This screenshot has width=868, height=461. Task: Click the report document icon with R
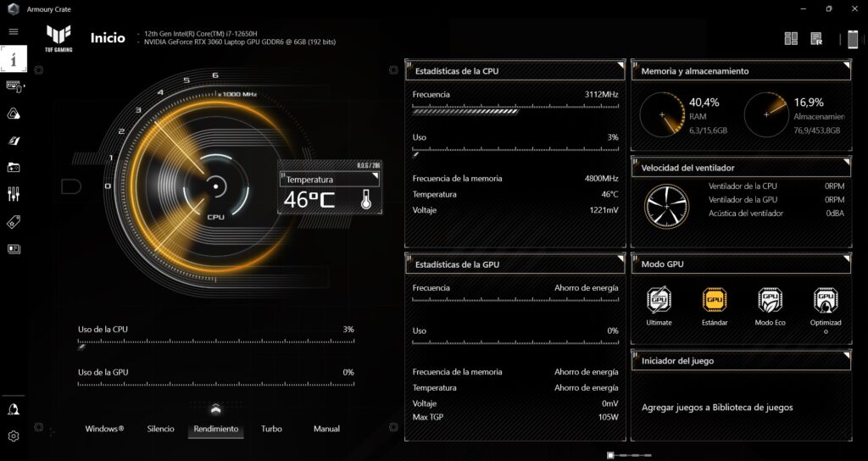[816, 39]
